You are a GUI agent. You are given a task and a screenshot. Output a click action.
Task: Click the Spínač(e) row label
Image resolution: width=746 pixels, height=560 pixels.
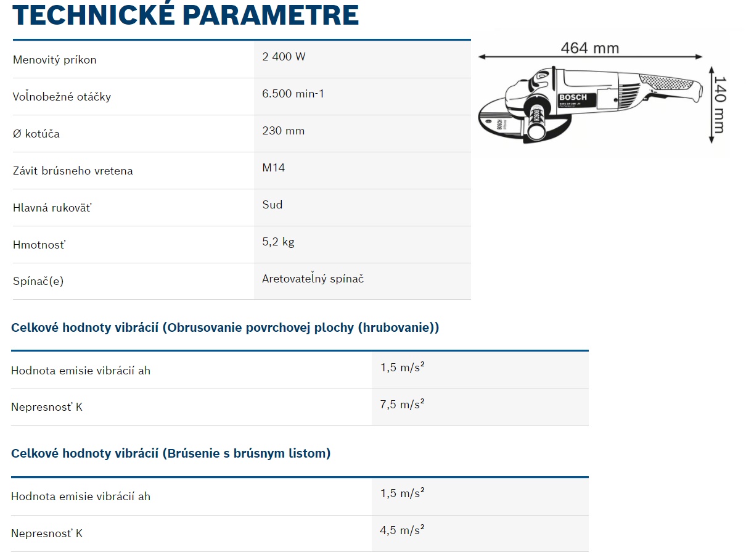pos(38,281)
